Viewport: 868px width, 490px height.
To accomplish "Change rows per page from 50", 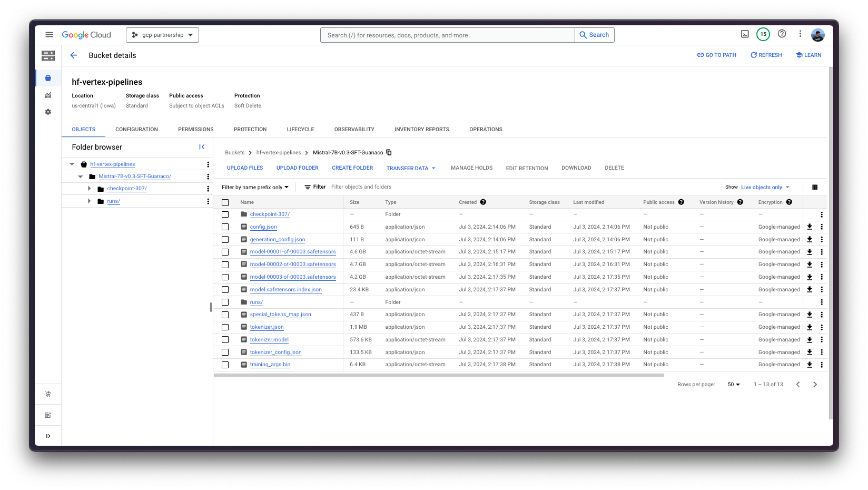I will coord(734,385).
